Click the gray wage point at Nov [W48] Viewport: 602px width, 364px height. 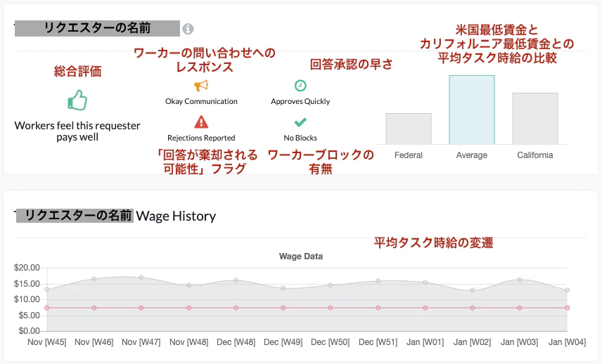[x=189, y=285]
